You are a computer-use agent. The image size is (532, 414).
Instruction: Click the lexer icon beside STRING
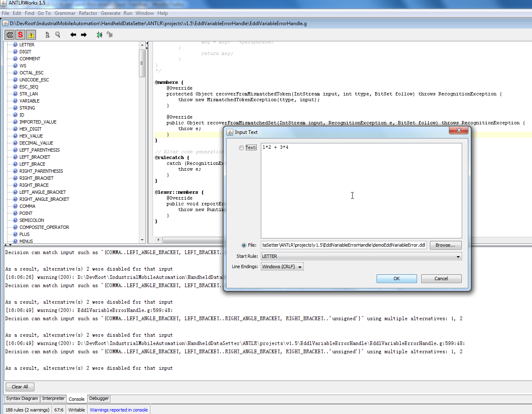point(15,108)
